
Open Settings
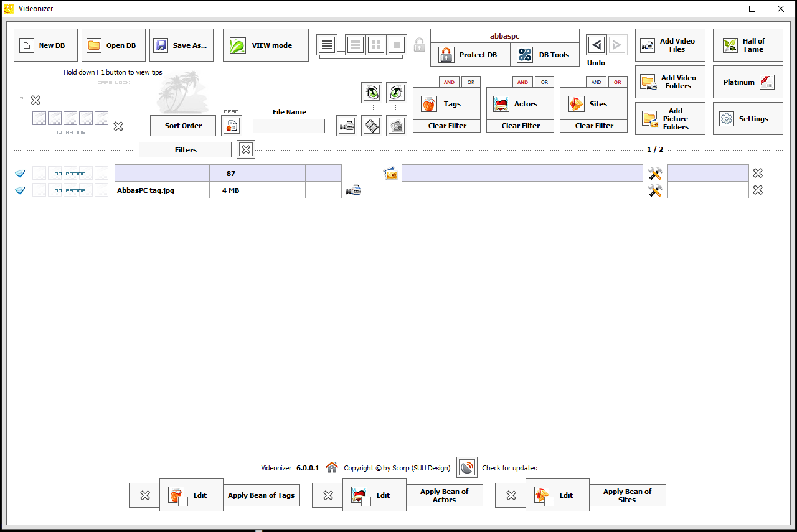click(x=748, y=119)
